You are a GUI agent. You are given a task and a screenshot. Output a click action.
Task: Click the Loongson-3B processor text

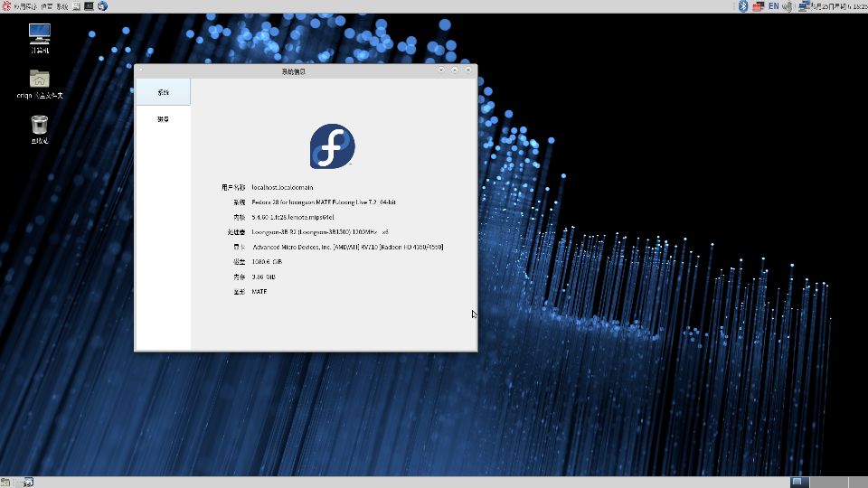[320, 232]
